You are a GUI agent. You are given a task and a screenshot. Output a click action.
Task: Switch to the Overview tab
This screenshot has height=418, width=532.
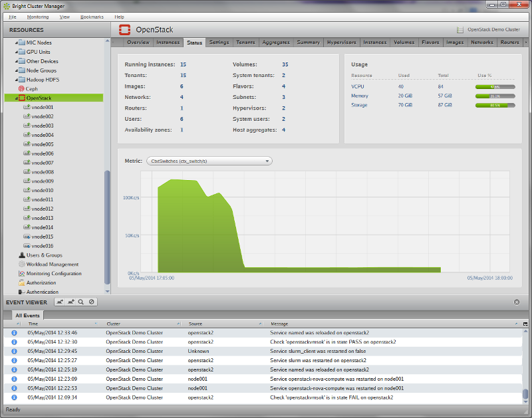tap(138, 43)
